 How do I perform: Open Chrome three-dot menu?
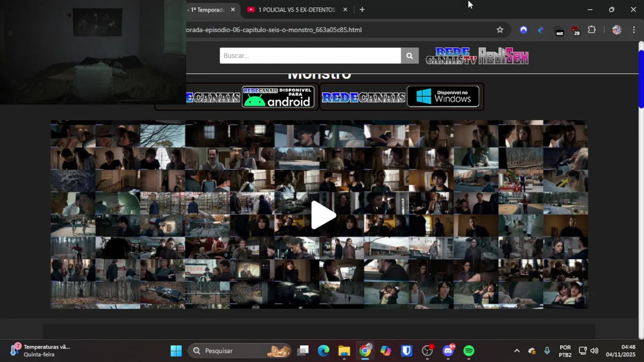633,30
